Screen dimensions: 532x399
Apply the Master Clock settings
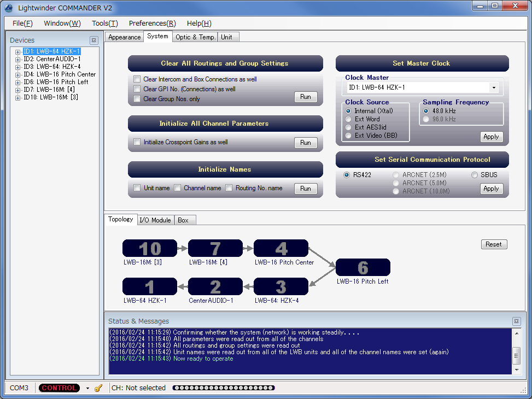click(x=492, y=137)
